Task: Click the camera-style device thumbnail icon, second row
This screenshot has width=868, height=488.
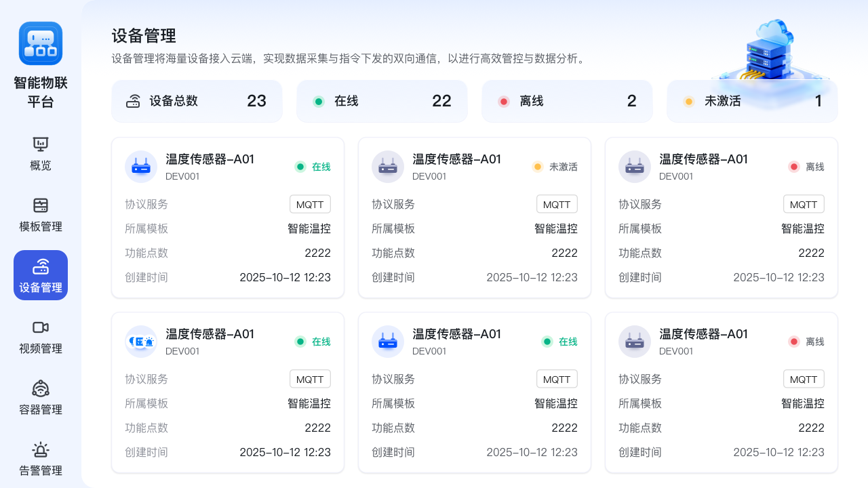Action: [141, 341]
